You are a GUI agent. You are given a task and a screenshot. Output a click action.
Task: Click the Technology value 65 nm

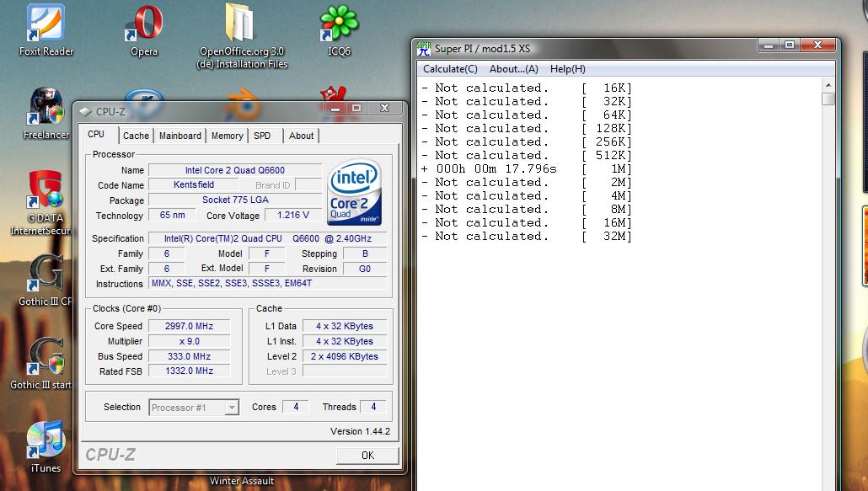tap(172, 215)
